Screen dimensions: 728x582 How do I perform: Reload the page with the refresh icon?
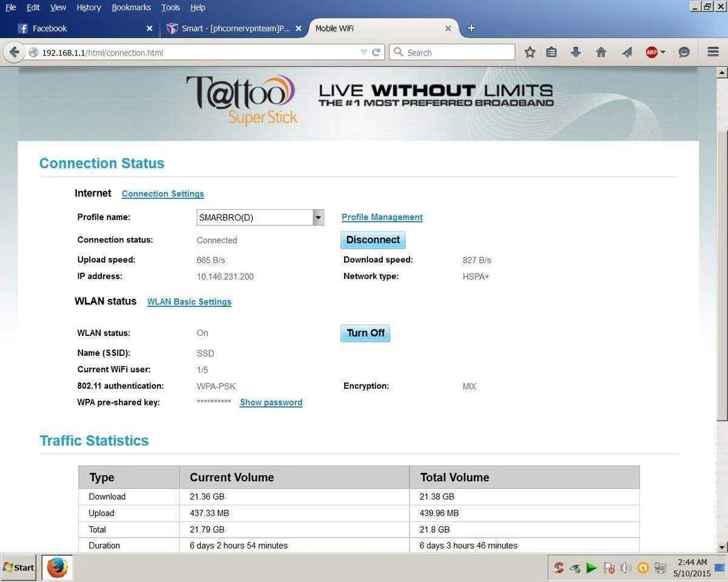376,52
